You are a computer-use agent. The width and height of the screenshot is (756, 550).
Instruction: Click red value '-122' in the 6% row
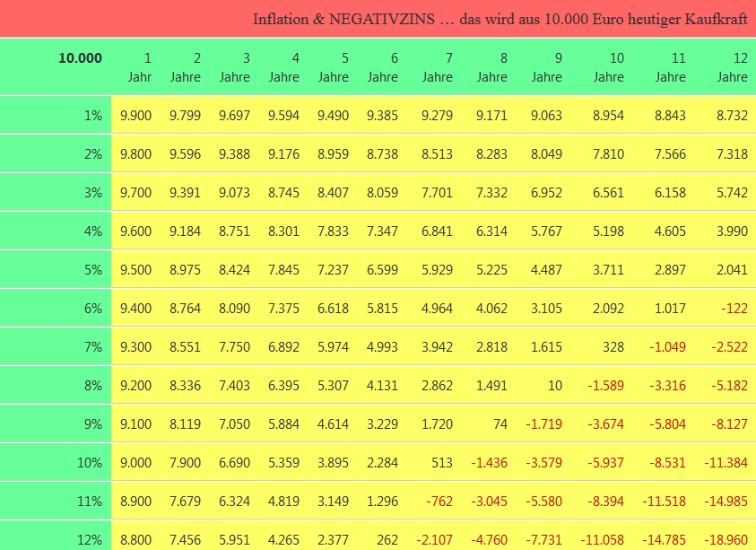(734, 309)
